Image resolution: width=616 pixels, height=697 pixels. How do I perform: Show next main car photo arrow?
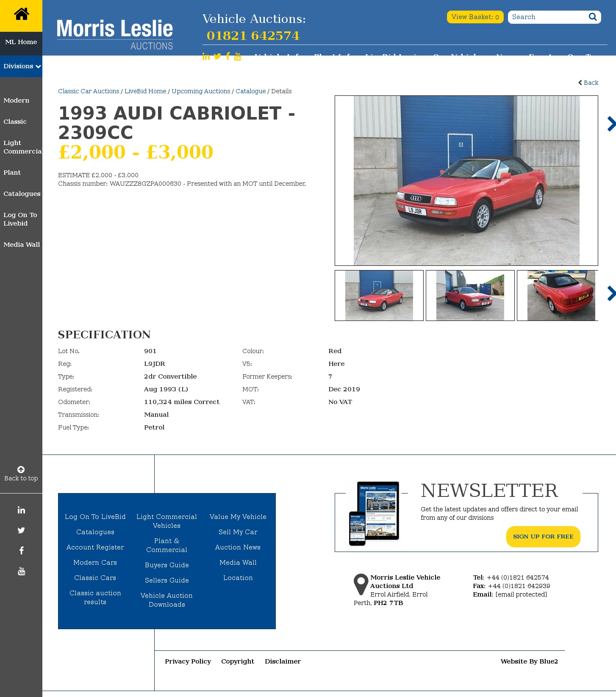(x=611, y=124)
